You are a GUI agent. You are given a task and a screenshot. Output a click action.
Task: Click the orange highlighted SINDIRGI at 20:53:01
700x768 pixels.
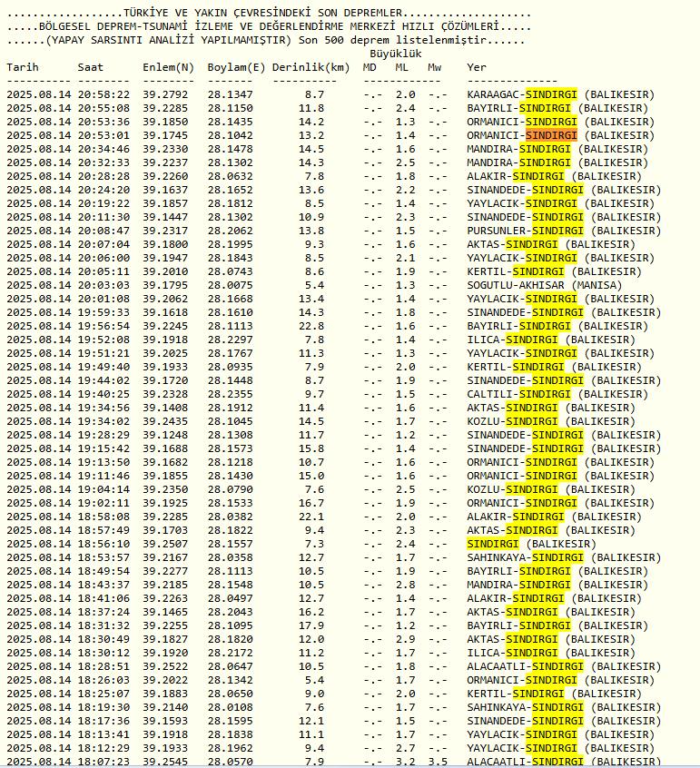(551, 135)
